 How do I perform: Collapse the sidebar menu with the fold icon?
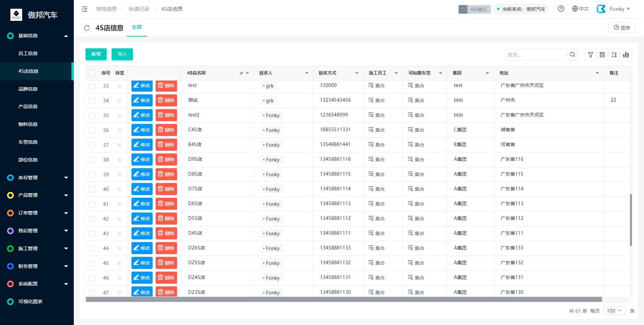85,9
